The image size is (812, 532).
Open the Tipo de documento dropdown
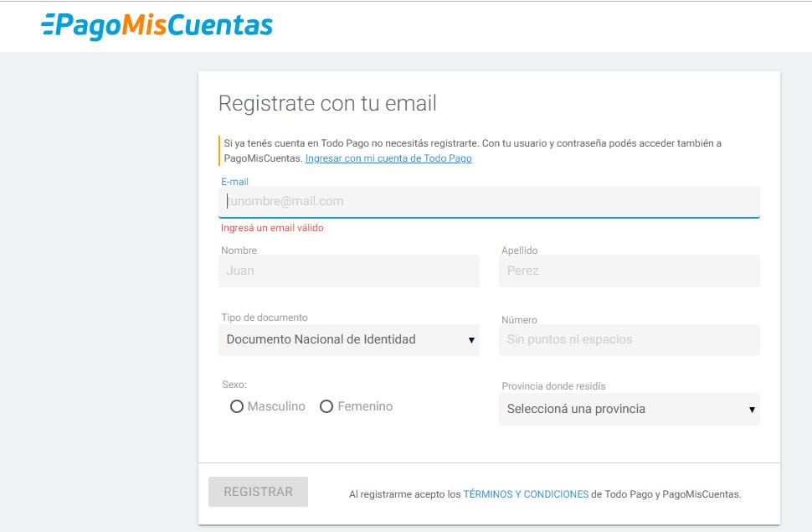pyautogui.click(x=349, y=339)
